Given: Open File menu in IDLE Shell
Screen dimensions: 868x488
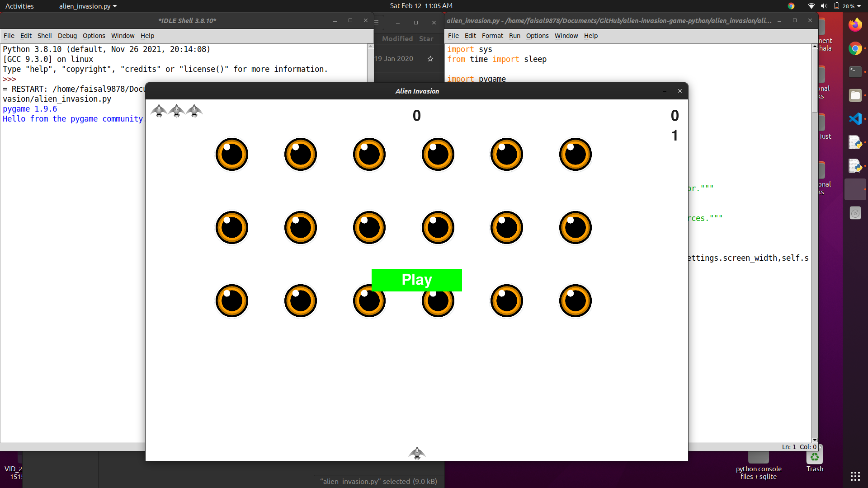Looking at the screenshot, I should pyautogui.click(x=9, y=36).
